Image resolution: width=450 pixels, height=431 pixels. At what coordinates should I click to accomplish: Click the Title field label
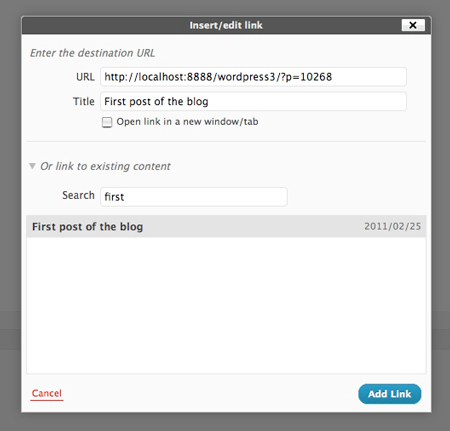pyautogui.click(x=84, y=101)
